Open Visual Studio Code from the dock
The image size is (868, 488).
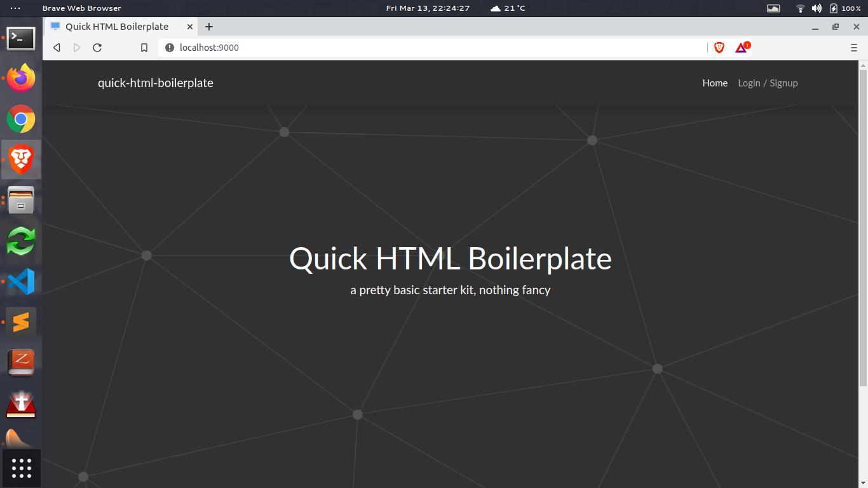[x=21, y=281]
